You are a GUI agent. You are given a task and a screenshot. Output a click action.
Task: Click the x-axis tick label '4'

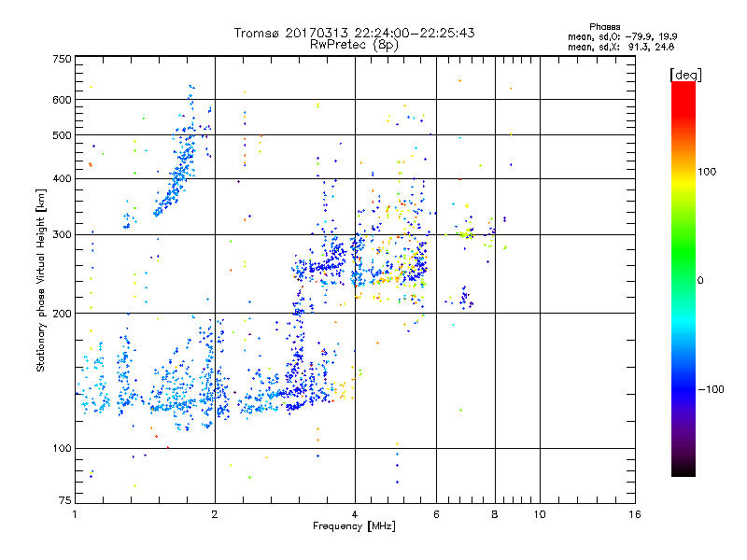(x=355, y=514)
